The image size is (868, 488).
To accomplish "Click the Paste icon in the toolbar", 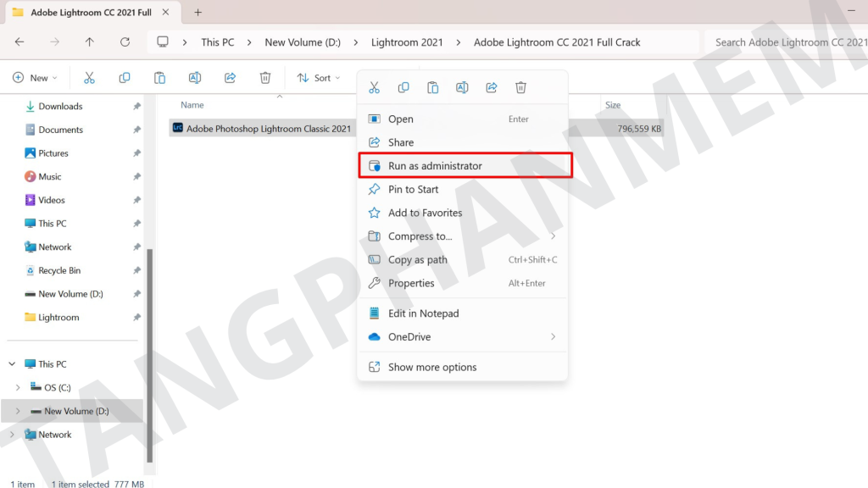I will (159, 78).
